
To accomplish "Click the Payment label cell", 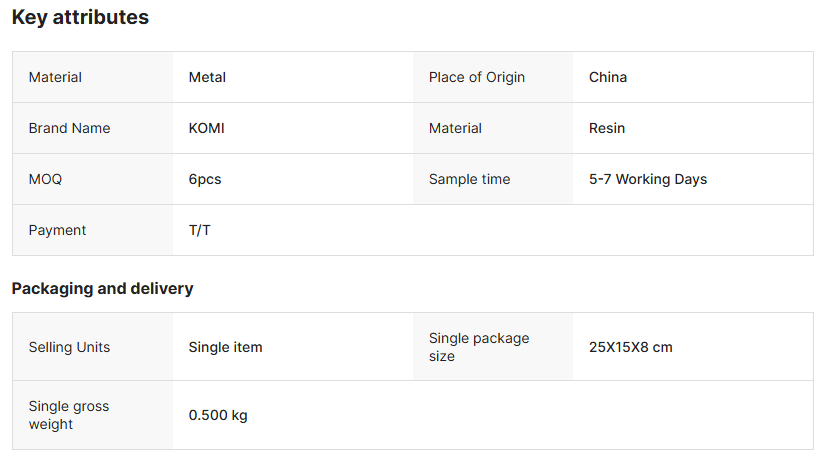I will point(57,230).
